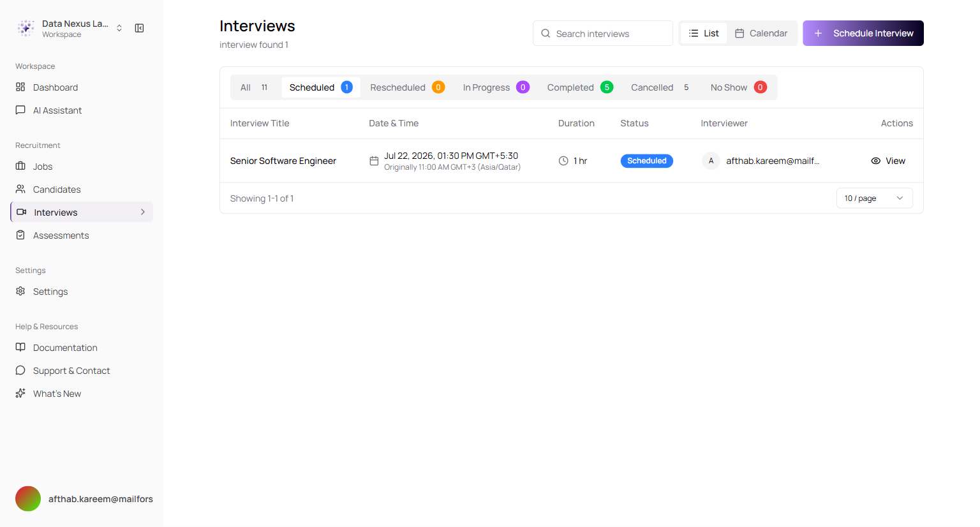Image resolution: width=980 pixels, height=527 pixels.
Task: Open Dashboard from the sidebar
Action: [82, 87]
